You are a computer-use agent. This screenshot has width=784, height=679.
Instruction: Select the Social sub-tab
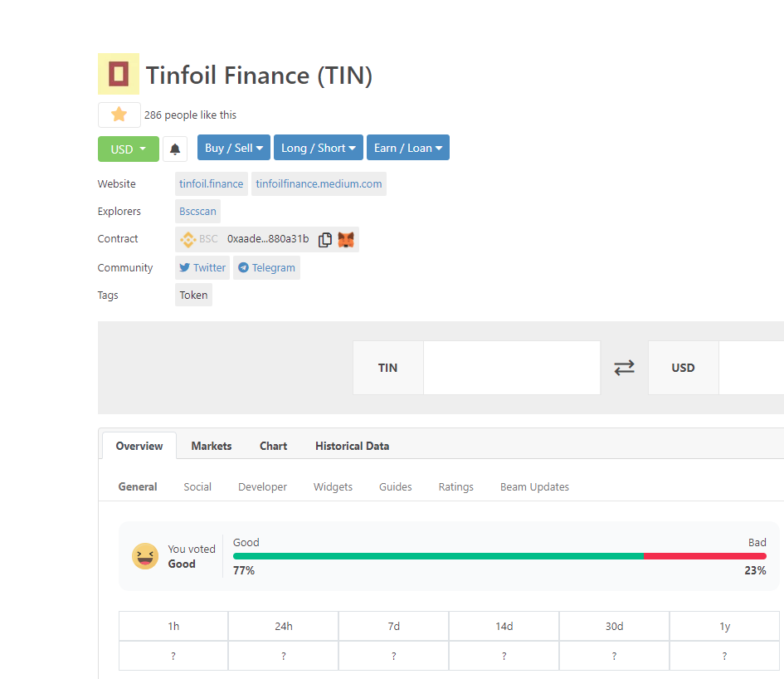[x=197, y=487]
